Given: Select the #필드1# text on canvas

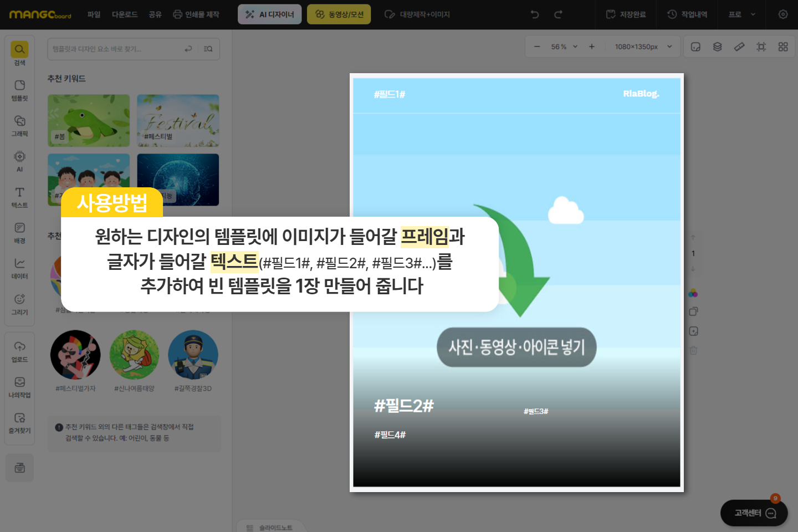Looking at the screenshot, I should [x=390, y=95].
